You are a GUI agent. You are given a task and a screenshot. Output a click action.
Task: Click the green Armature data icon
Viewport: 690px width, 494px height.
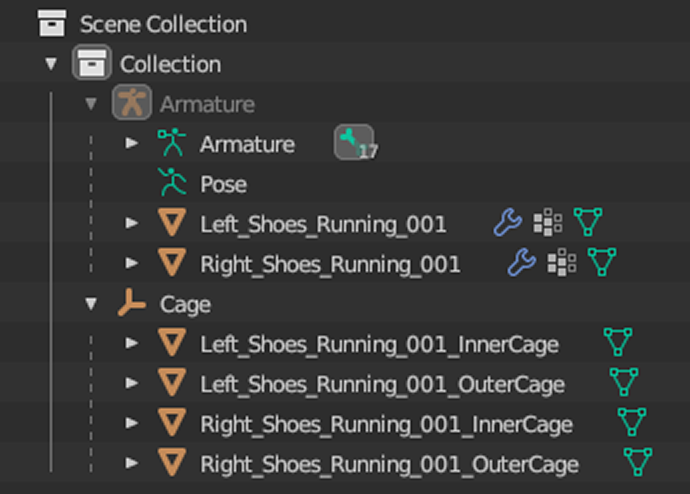tap(172, 143)
